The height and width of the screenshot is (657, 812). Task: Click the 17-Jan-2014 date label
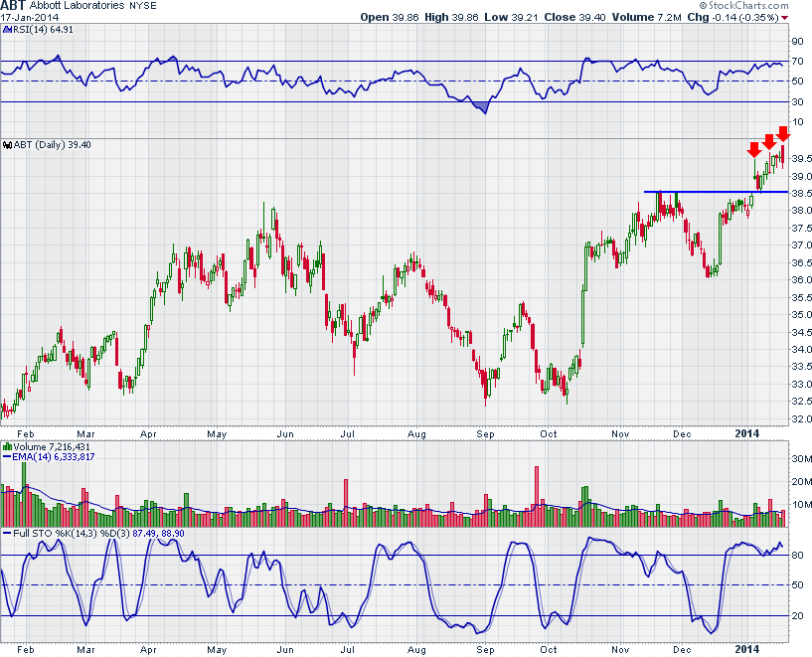[x=30, y=17]
